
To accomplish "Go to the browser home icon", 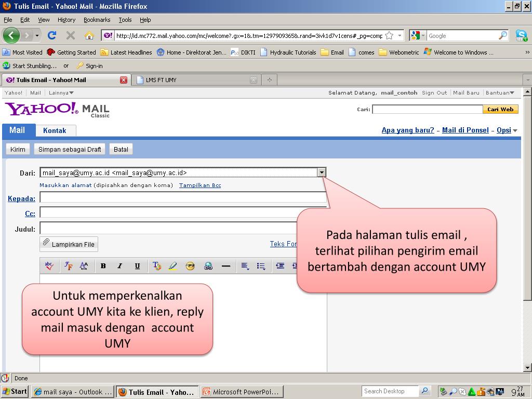I will (89, 36).
